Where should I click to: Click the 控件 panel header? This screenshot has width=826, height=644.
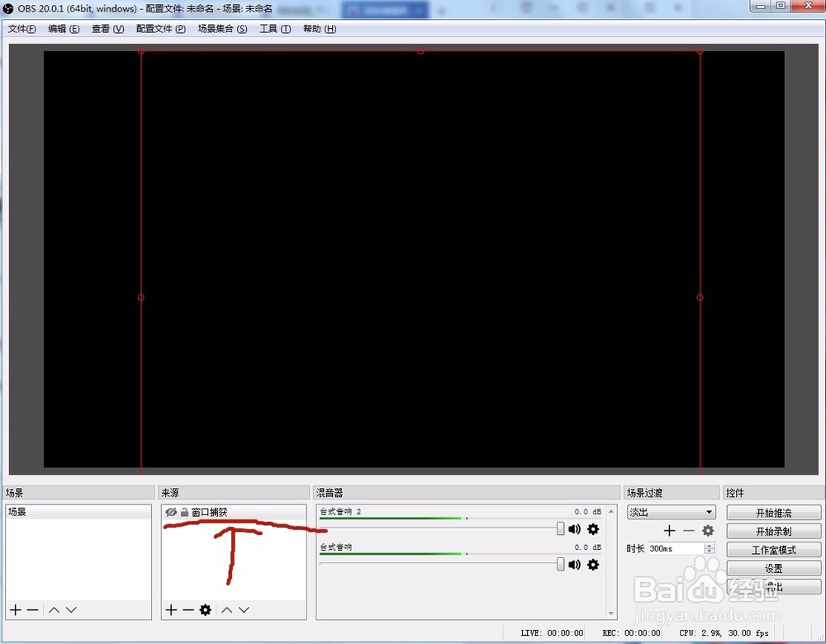[x=773, y=493]
